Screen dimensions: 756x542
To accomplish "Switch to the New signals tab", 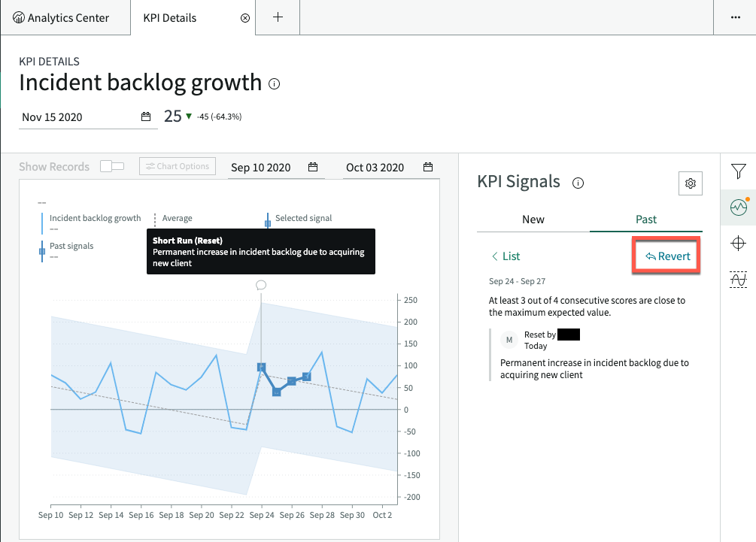I will (x=533, y=220).
